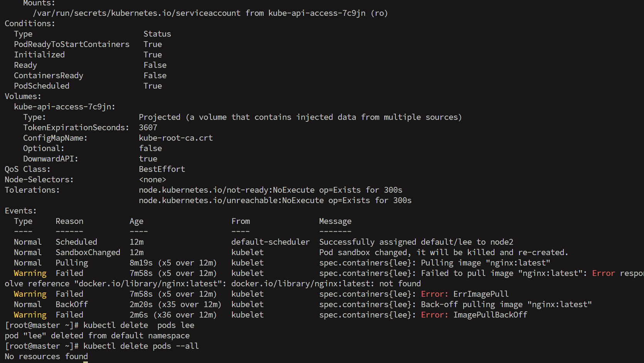
Task: Click the 'Reason' column header in Events
Action: tap(69, 221)
